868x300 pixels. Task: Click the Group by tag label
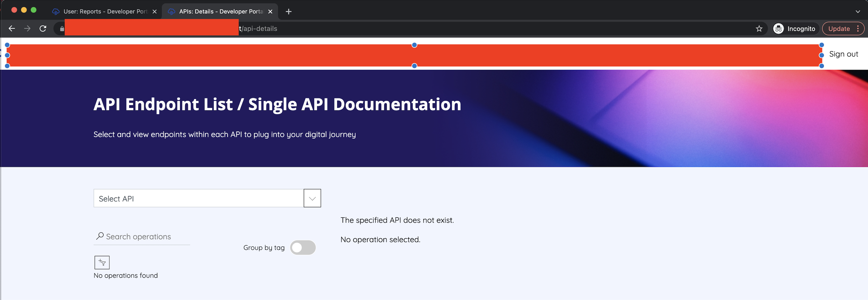tap(264, 247)
